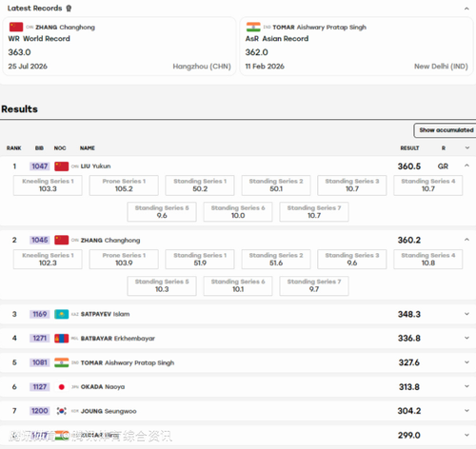Expand OKADA Naoya's result row
This screenshot has height=449, width=476.
pyautogui.click(x=466, y=386)
